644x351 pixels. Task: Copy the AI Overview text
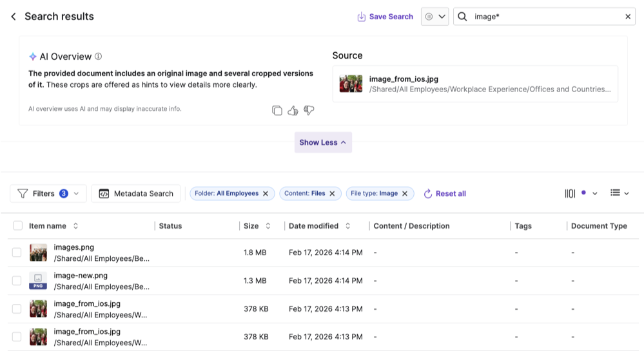point(277,110)
